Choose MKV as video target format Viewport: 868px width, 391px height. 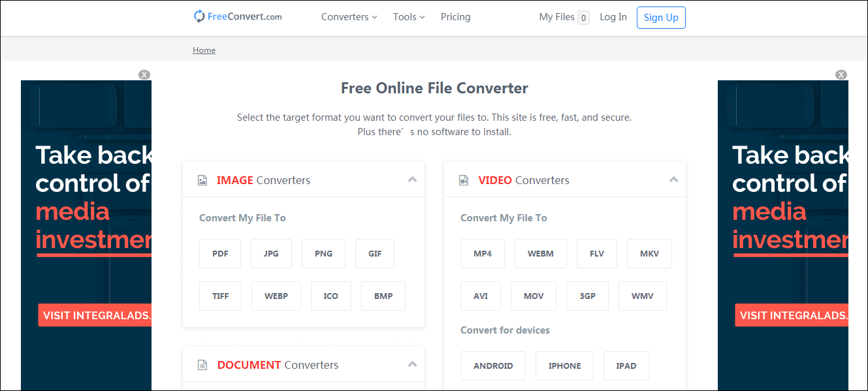click(649, 254)
